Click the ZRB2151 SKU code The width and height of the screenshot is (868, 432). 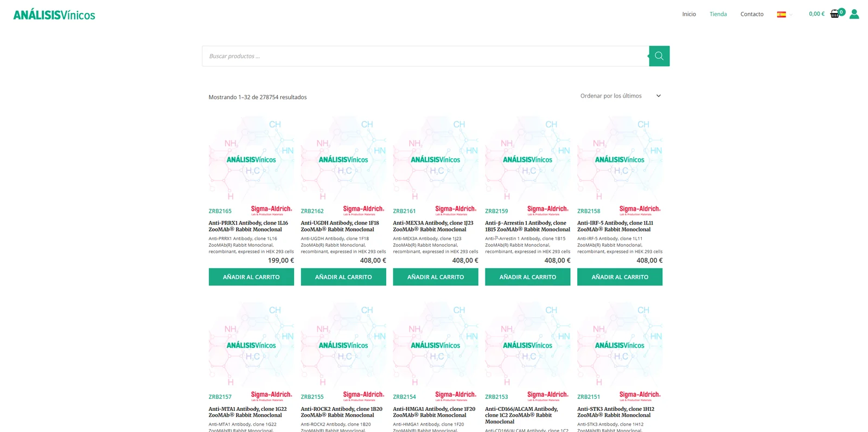click(x=589, y=397)
